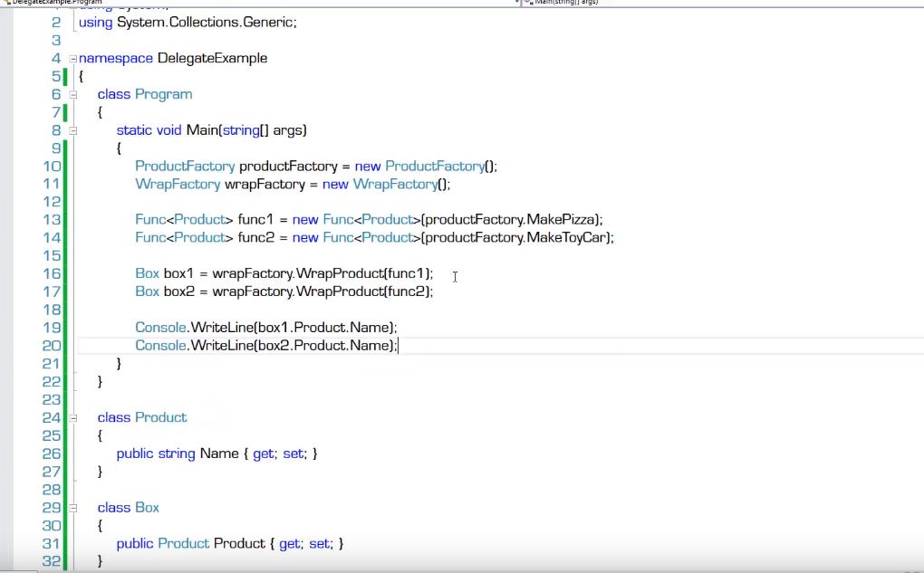This screenshot has height=573, width=924.
Task: Place cursor in System.Collections.Generic using line
Action: (188, 23)
